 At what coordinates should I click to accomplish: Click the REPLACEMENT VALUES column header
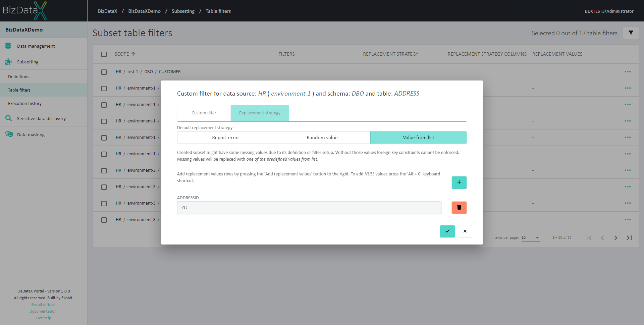pos(557,54)
